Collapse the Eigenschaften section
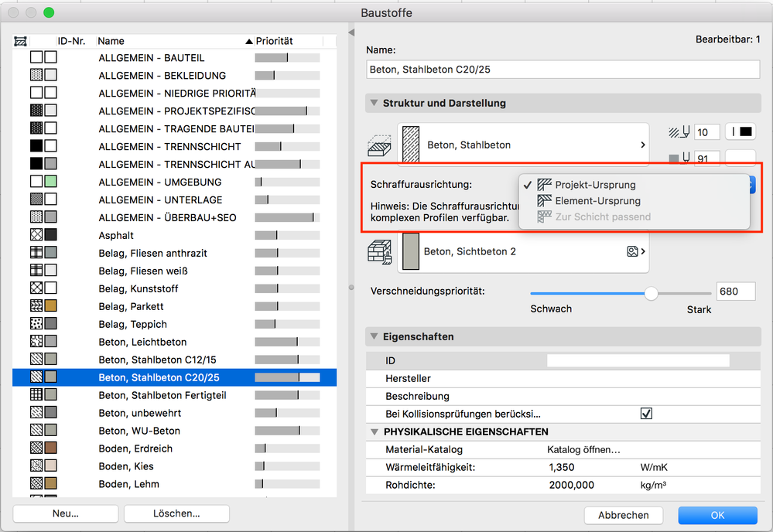 tap(373, 336)
